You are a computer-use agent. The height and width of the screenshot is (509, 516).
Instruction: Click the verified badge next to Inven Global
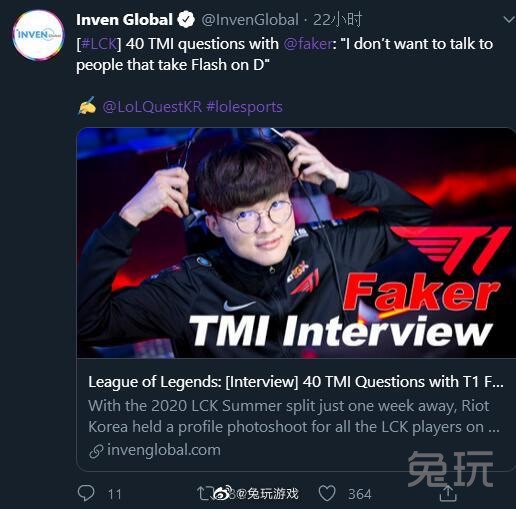pos(186,20)
